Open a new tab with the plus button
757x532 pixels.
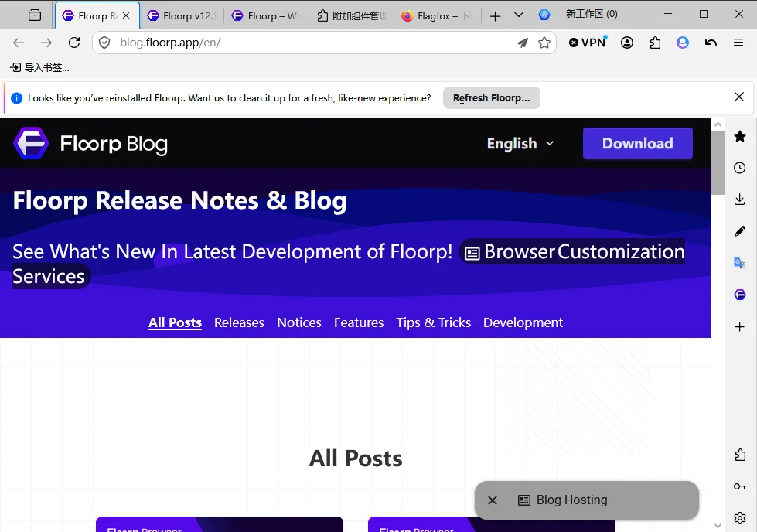pos(495,16)
